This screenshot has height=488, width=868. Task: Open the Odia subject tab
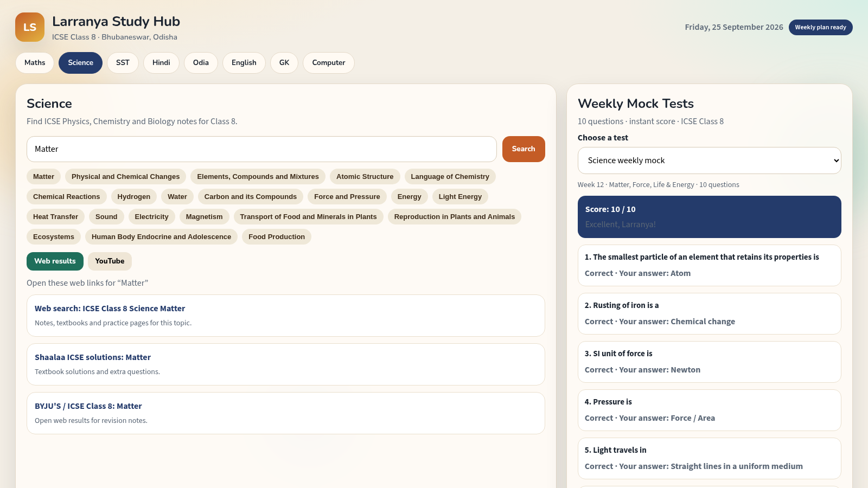point(201,63)
